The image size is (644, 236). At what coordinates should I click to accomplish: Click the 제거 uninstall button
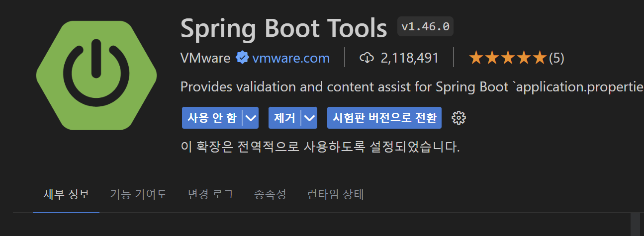(x=285, y=118)
